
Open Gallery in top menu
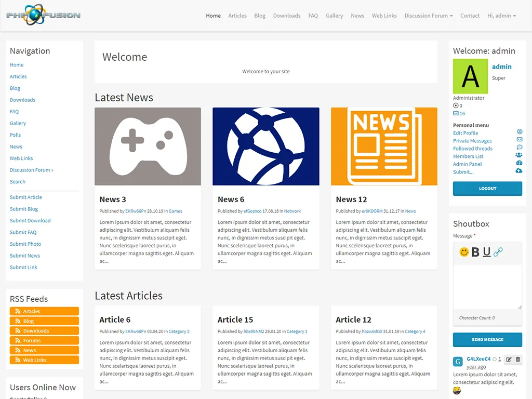(334, 16)
